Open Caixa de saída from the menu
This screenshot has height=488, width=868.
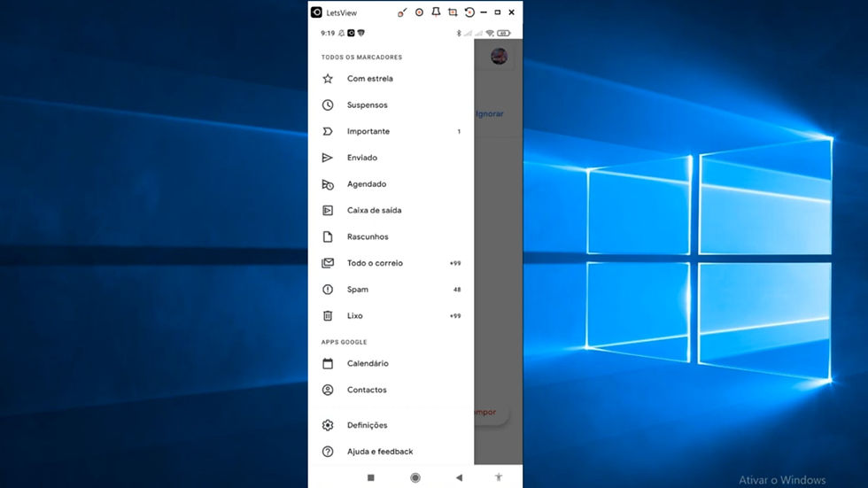pyautogui.click(x=391, y=210)
